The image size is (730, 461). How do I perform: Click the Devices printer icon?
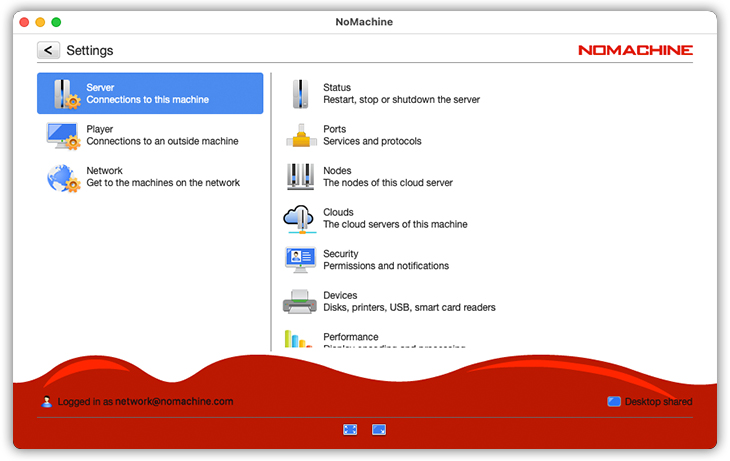coord(300,301)
